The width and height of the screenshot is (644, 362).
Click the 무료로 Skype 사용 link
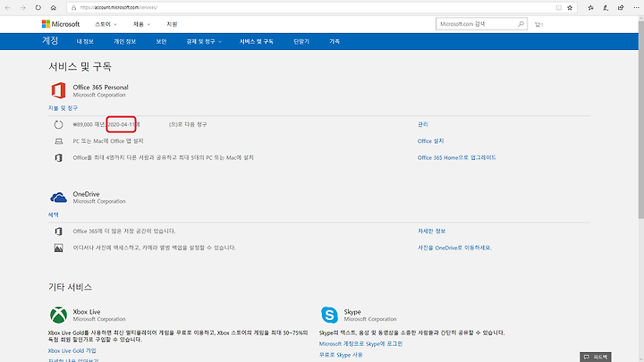coord(341,355)
